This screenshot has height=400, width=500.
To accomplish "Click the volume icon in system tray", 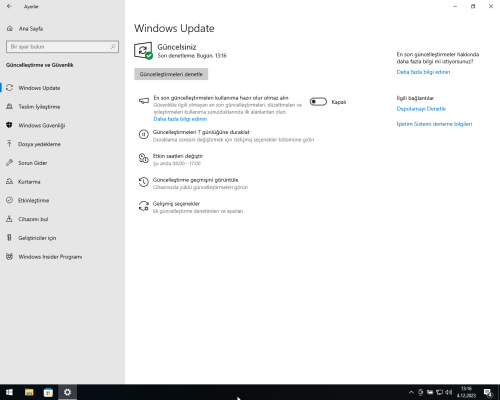I will (x=449, y=392).
